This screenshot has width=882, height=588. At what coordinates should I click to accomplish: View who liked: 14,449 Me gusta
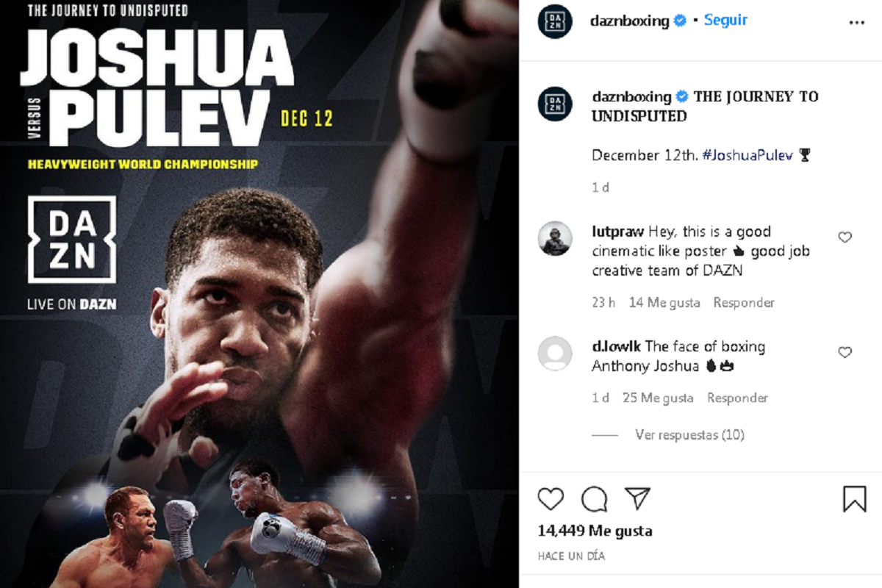tap(595, 531)
